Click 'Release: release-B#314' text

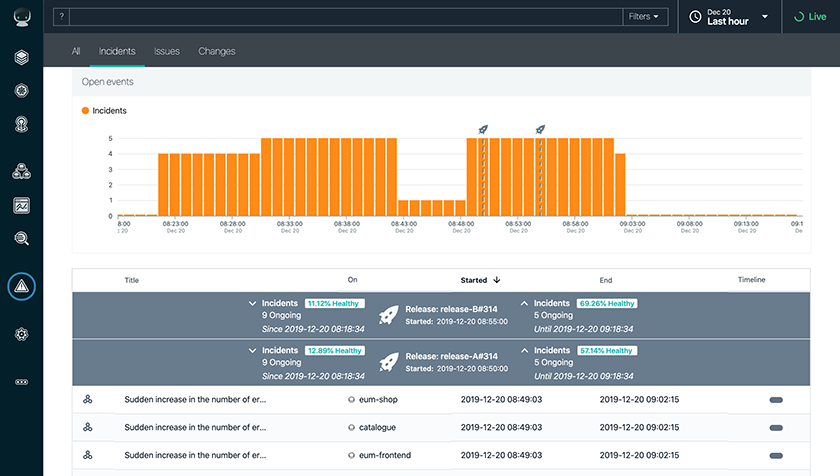[451, 309]
